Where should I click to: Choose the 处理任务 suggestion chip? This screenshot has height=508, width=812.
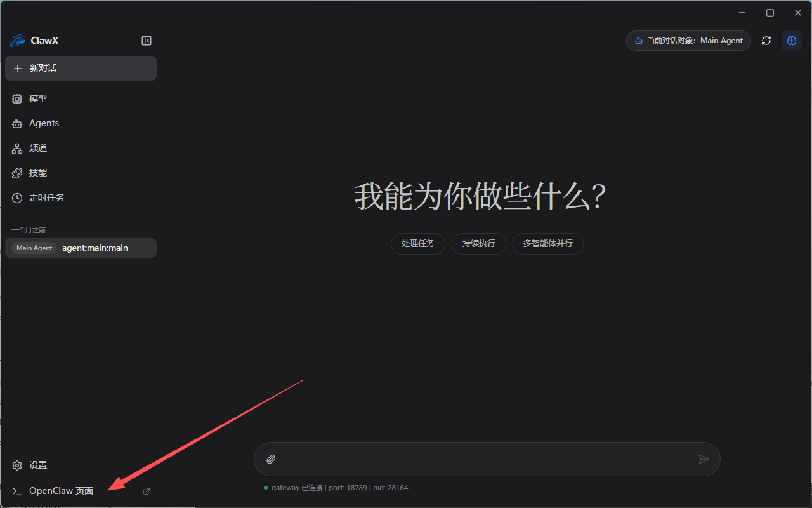[417, 244]
